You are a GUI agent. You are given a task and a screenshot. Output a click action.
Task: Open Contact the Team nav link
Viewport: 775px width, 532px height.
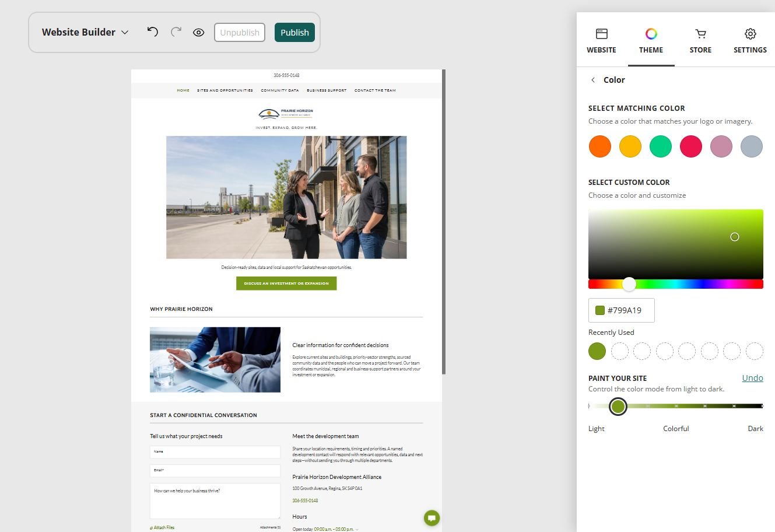375,90
